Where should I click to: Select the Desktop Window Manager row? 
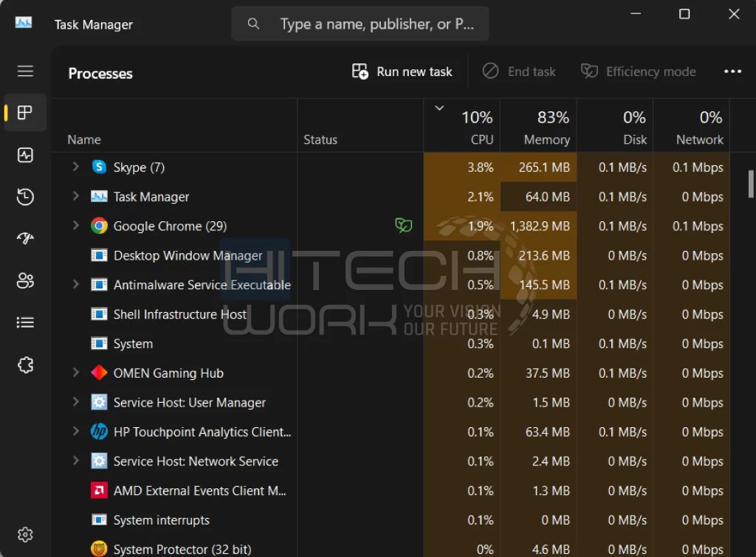coord(391,255)
